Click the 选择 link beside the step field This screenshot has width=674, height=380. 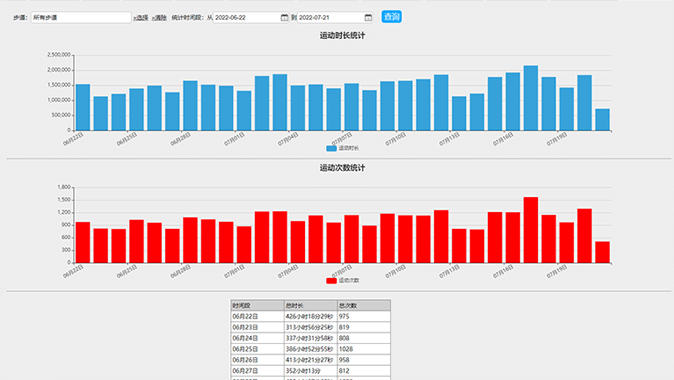[141, 18]
